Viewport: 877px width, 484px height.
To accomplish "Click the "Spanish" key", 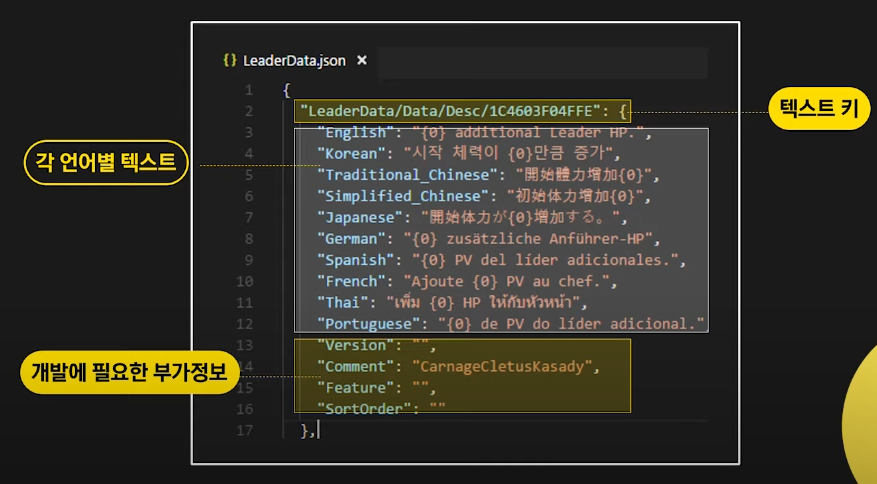I will tap(356, 260).
